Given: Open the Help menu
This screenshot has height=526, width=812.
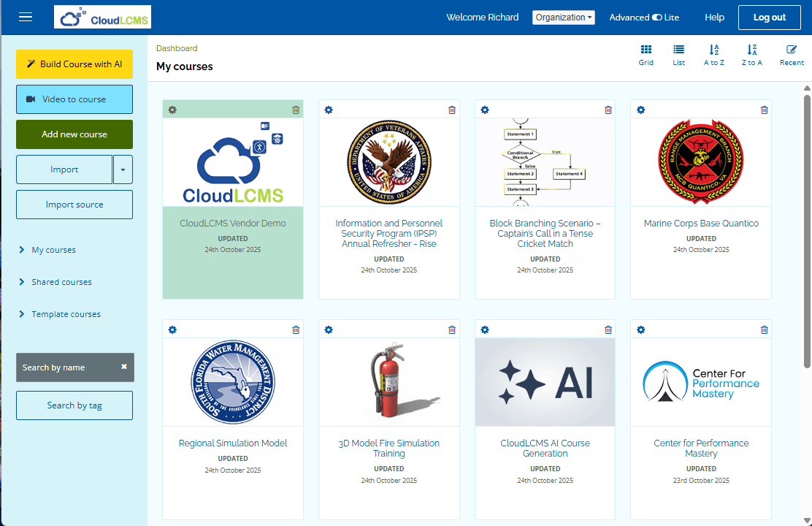Looking at the screenshot, I should click(x=714, y=17).
